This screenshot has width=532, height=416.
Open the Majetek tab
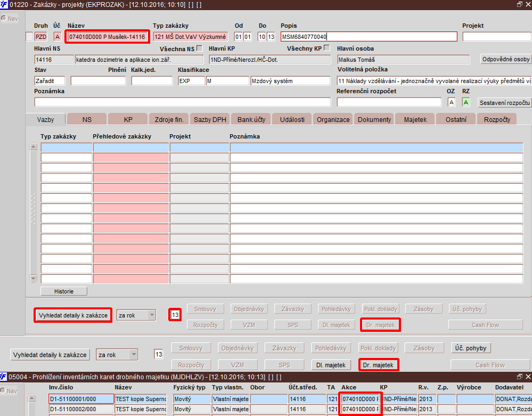(415, 119)
